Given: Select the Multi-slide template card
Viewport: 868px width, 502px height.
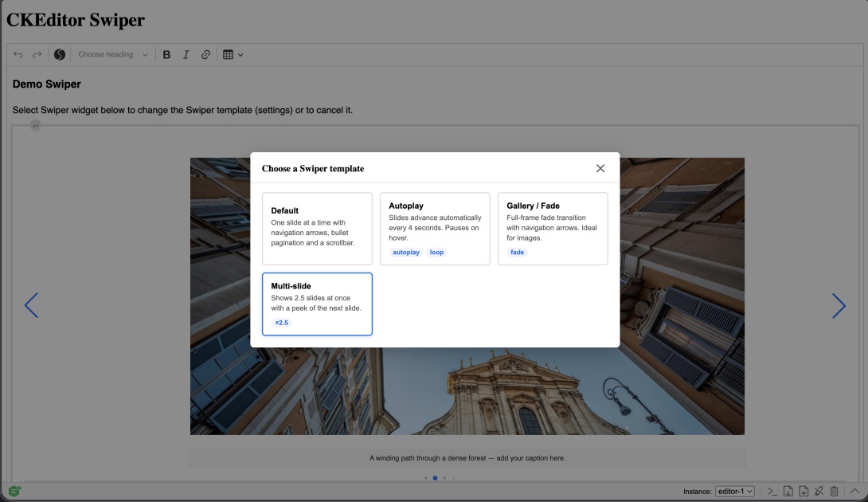Looking at the screenshot, I should tap(317, 304).
